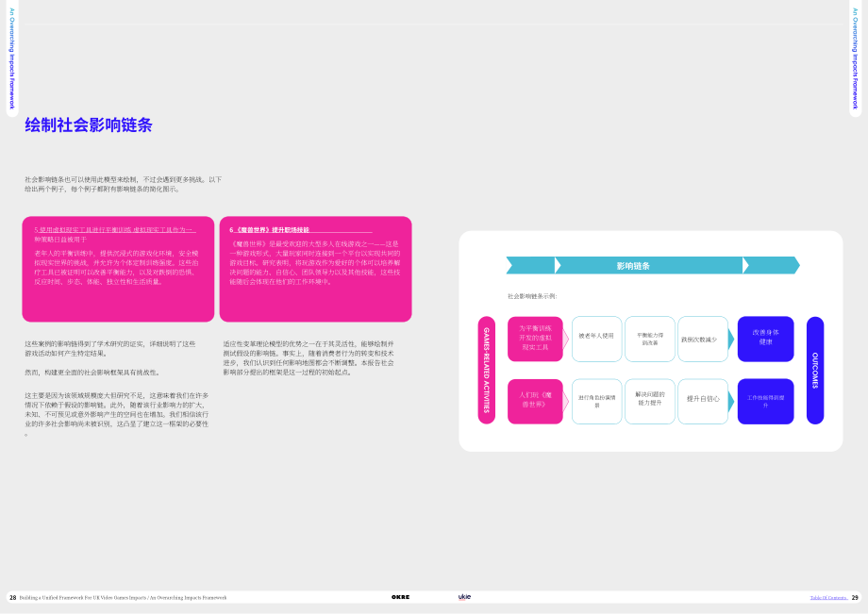Click the pink box 人们玩《魔兽世界》
868x614 pixels.
[x=535, y=402]
